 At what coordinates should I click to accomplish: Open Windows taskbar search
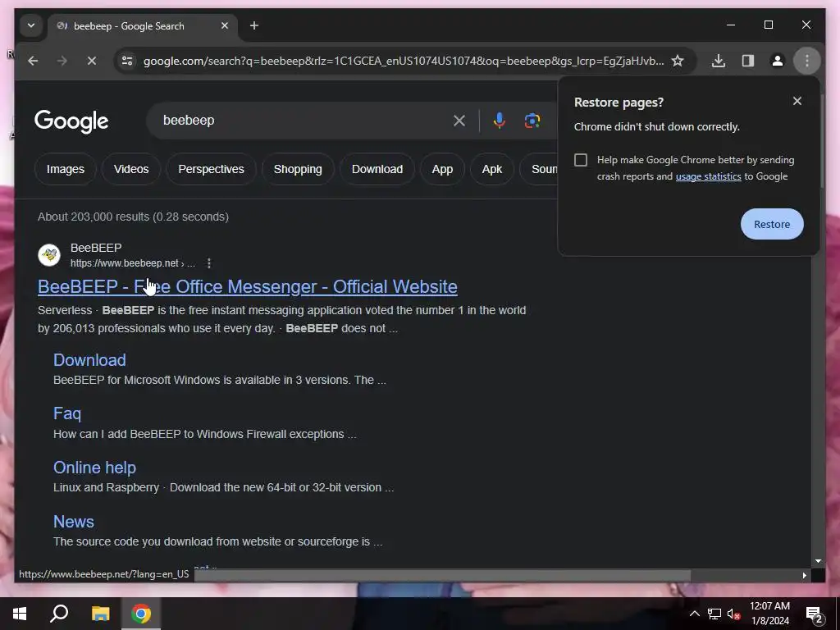tap(59, 614)
